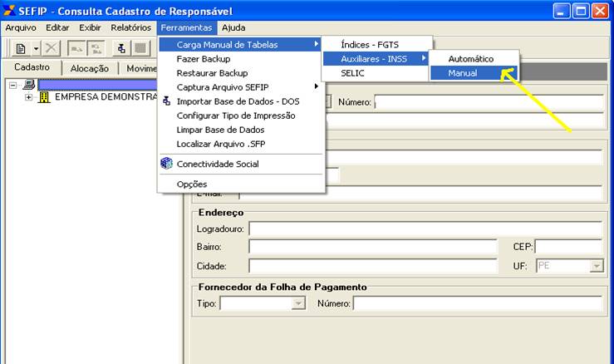This screenshot has width=614, height=364.
Task: Open the Tipo dropdown in Fornecedor section
Action: pos(298,304)
